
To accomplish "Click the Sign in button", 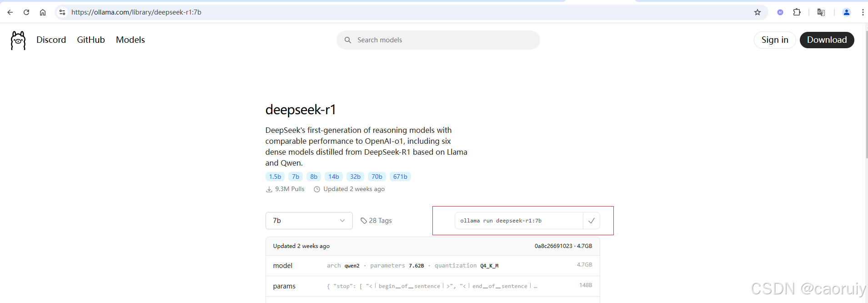I will pyautogui.click(x=775, y=40).
